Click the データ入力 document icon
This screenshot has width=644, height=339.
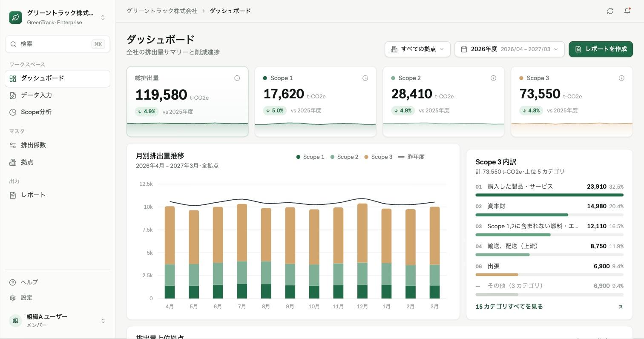pos(13,95)
